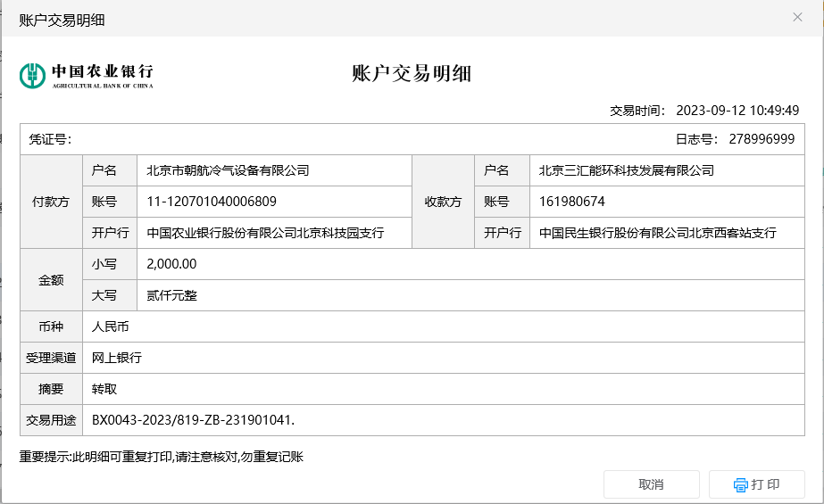The width and height of the screenshot is (824, 504).
Task: Click the Agricultural Bank of China logo
Action: tap(87, 75)
